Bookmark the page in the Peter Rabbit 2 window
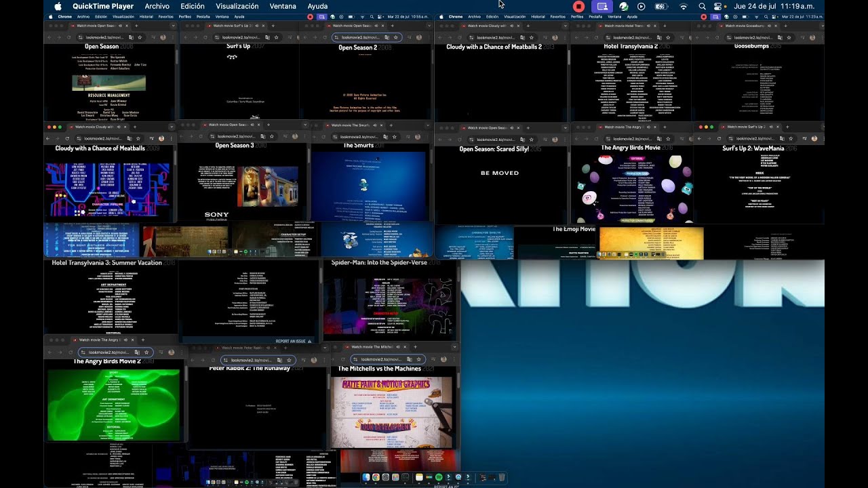This screenshot has height=488, width=868. [289, 360]
